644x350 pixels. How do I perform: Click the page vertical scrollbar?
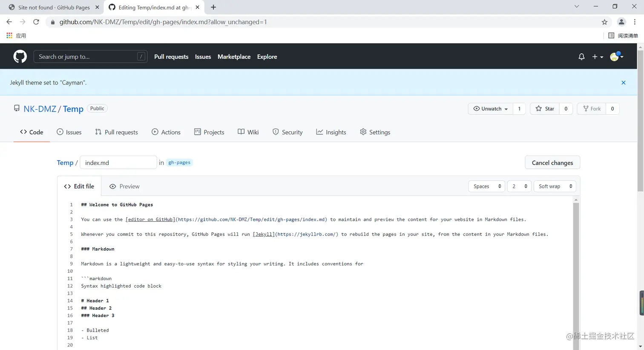pos(641,120)
